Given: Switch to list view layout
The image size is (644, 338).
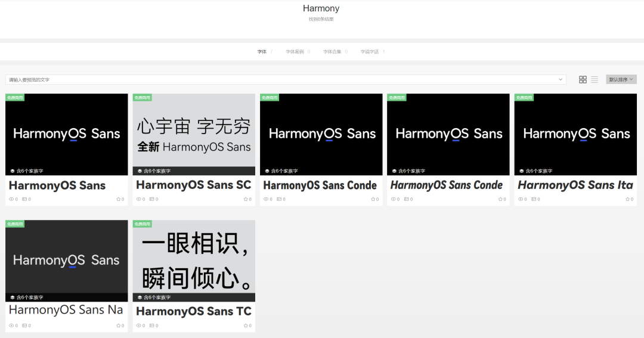Looking at the screenshot, I should (595, 79).
